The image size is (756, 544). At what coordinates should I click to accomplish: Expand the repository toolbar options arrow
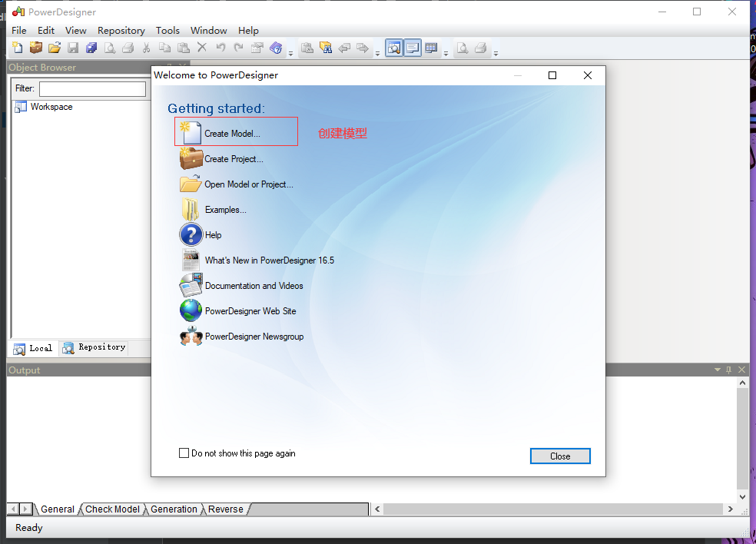tap(377, 53)
